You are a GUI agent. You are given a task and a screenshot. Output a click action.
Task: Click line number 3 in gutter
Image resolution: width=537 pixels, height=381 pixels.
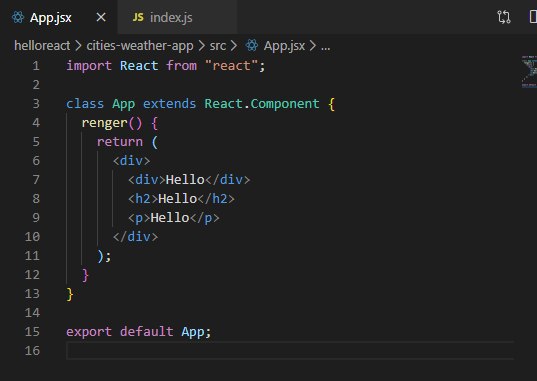click(x=36, y=104)
